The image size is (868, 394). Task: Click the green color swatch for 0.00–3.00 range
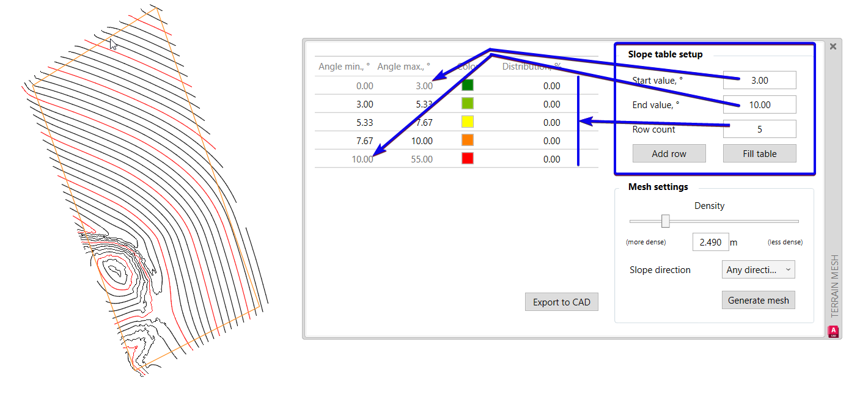tap(467, 86)
